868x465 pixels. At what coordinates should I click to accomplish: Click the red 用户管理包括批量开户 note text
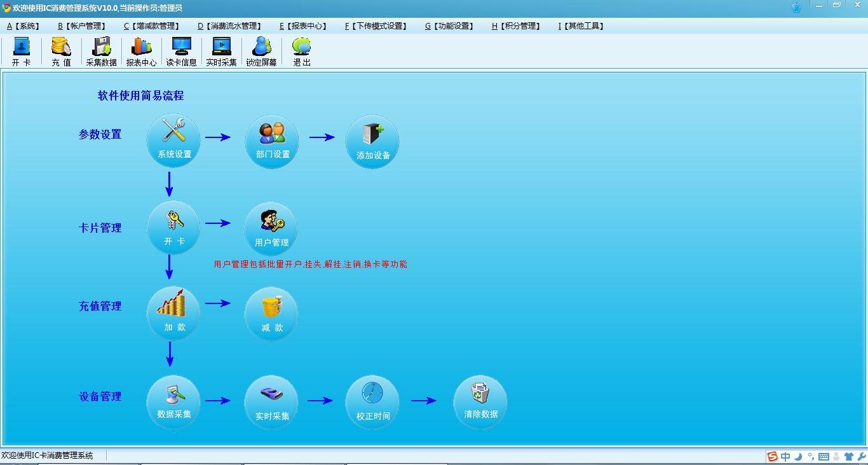pyautogui.click(x=310, y=264)
